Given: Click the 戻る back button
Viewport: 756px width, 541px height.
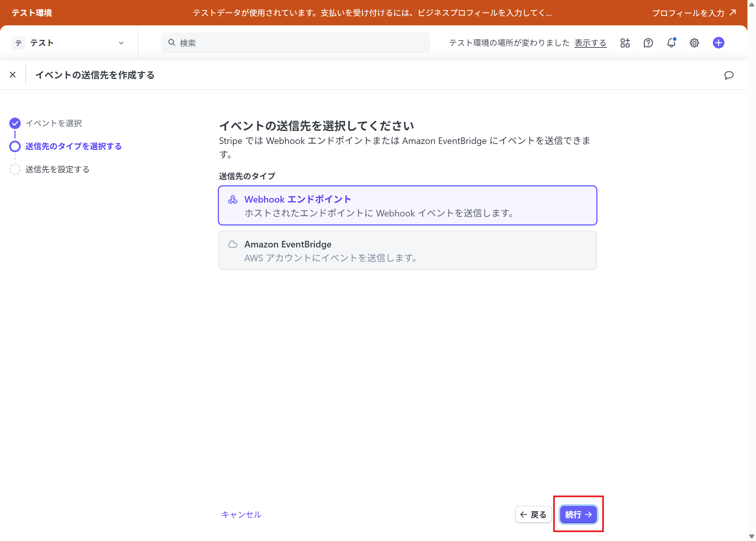Looking at the screenshot, I should pos(533,514).
